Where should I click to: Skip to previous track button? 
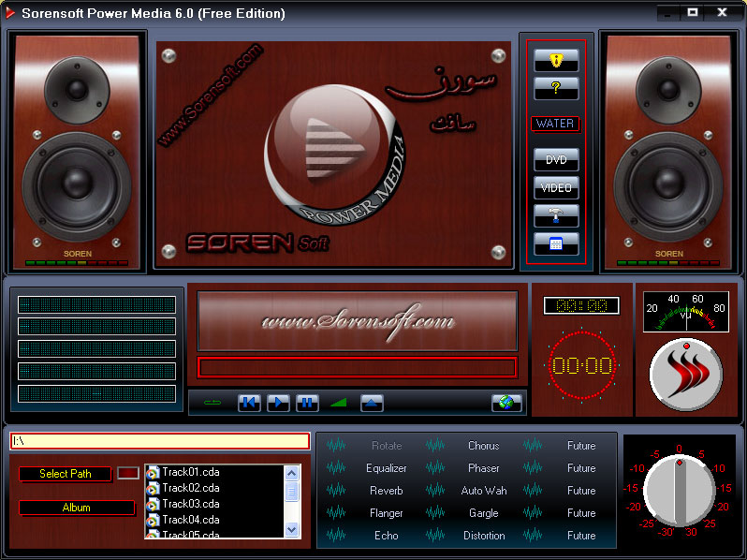point(249,404)
